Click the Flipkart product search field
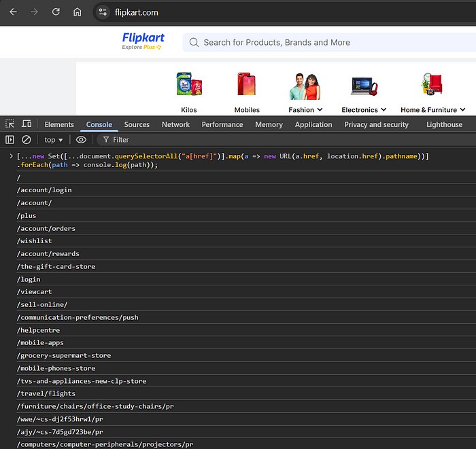Screen dimensions: 476x449 click(x=329, y=42)
